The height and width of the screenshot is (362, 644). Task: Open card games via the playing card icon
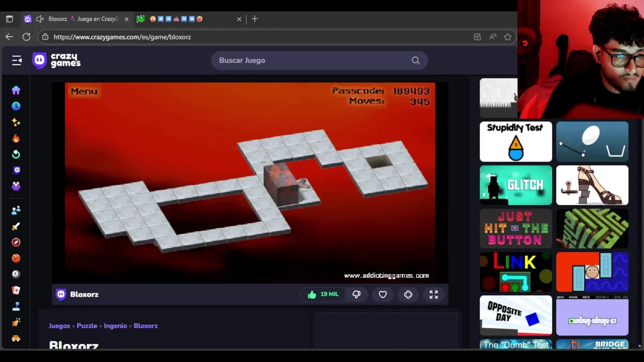tap(16, 290)
